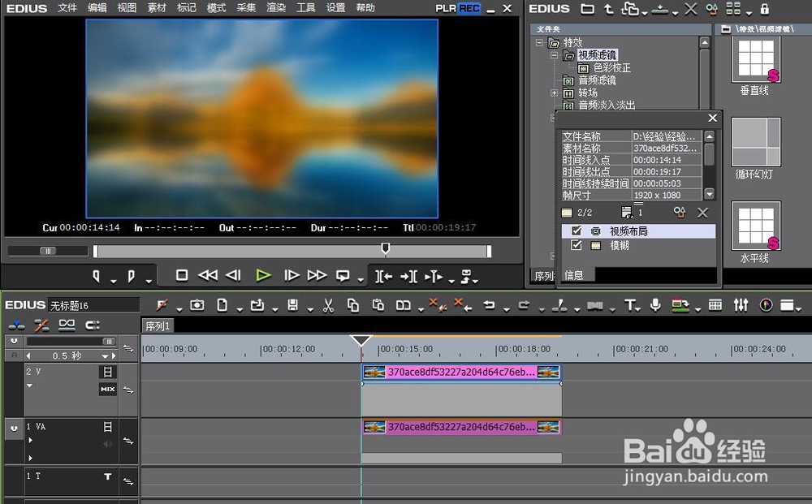Open the 工具 menu
Image resolution: width=812 pixels, height=504 pixels.
pos(306,8)
